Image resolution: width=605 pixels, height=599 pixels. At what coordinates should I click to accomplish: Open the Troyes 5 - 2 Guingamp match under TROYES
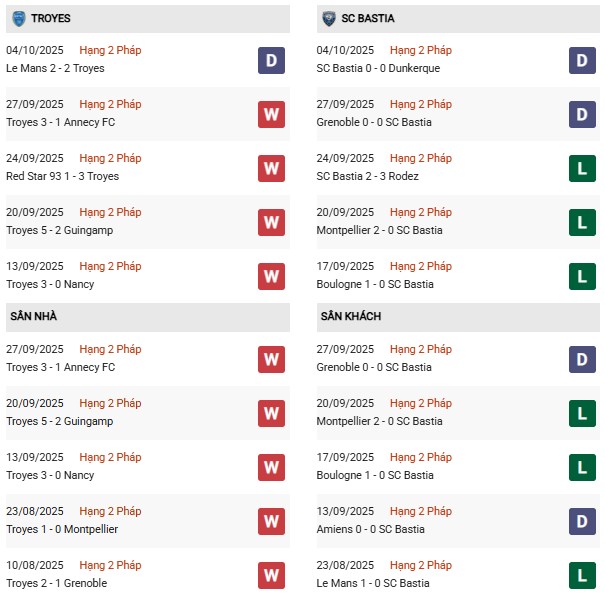pyautogui.click(x=60, y=230)
